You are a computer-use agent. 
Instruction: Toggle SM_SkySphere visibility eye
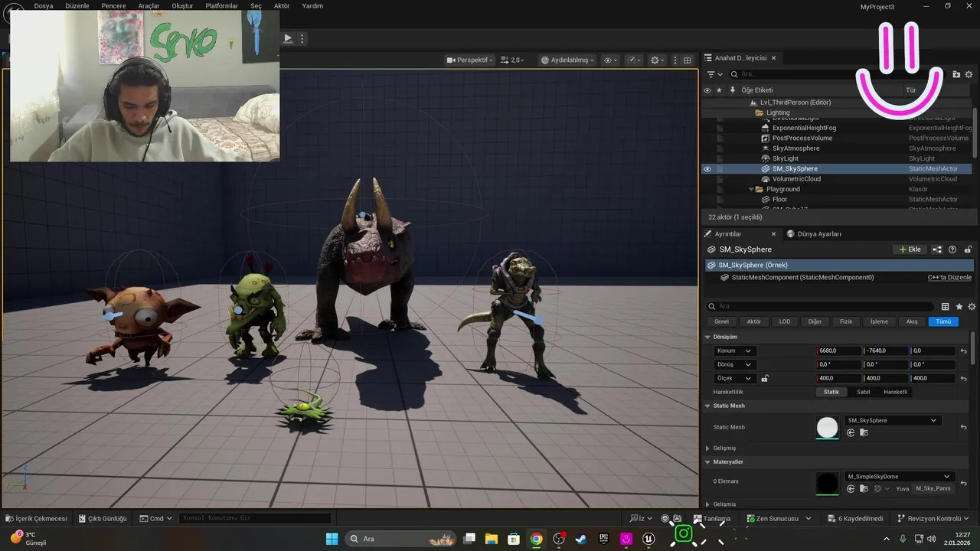[707, 169]
